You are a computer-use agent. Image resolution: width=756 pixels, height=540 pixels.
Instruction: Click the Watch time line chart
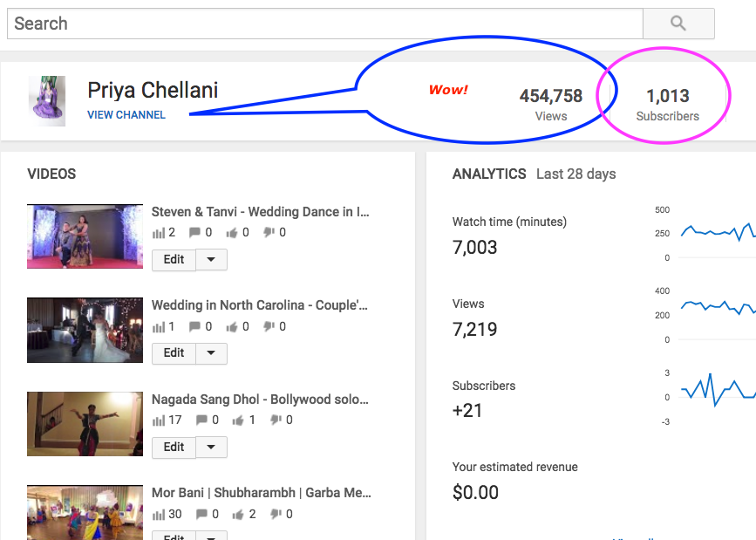tap(717, 232)
